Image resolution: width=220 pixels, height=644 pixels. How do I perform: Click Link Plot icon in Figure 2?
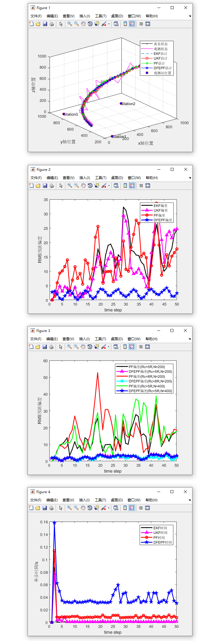click(x=116, y=186)
